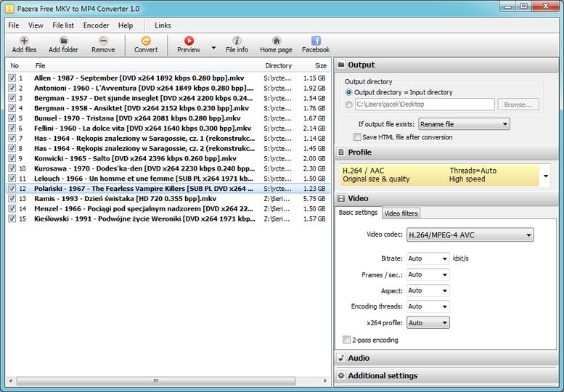Uncheck file 9 Konwicki - Salto

coord(12,158)
